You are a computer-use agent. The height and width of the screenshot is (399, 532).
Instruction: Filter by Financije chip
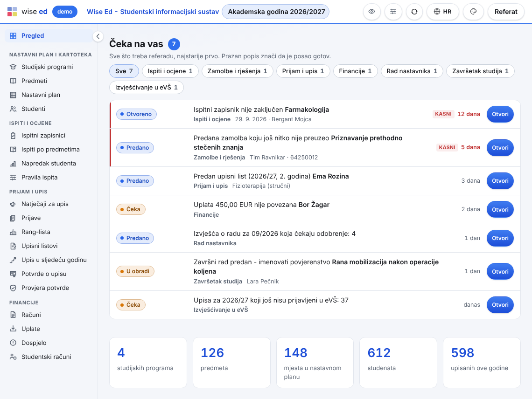(355, 71)
